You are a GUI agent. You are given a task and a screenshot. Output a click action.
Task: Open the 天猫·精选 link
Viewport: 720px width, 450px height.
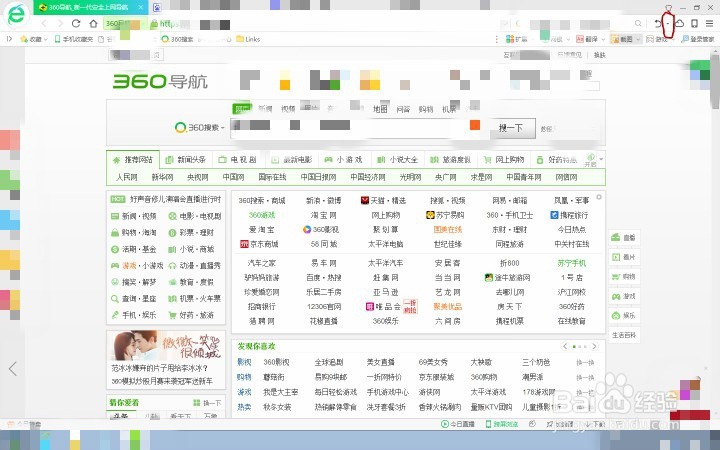pyautogui.click(x=383, y=201)
